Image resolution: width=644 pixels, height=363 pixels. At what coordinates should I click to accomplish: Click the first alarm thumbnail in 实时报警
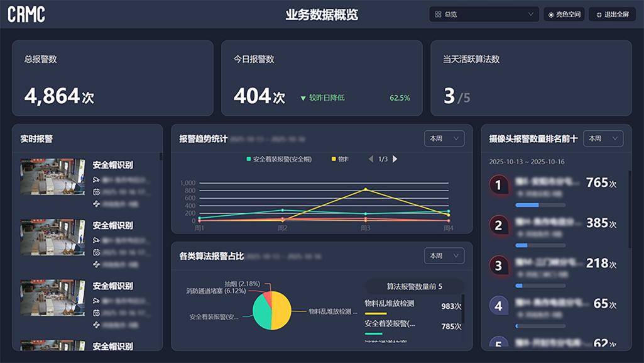[52, 177]
